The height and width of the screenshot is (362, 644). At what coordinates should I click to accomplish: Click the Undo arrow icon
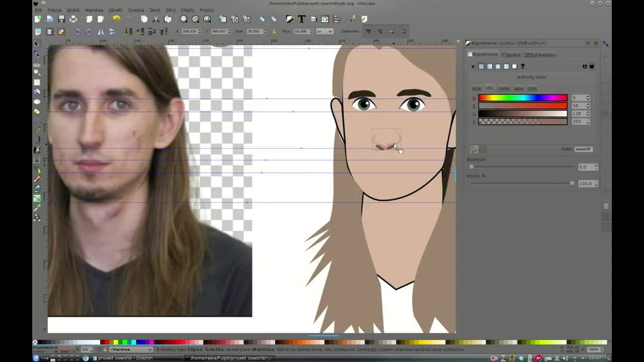coord(117,19)
